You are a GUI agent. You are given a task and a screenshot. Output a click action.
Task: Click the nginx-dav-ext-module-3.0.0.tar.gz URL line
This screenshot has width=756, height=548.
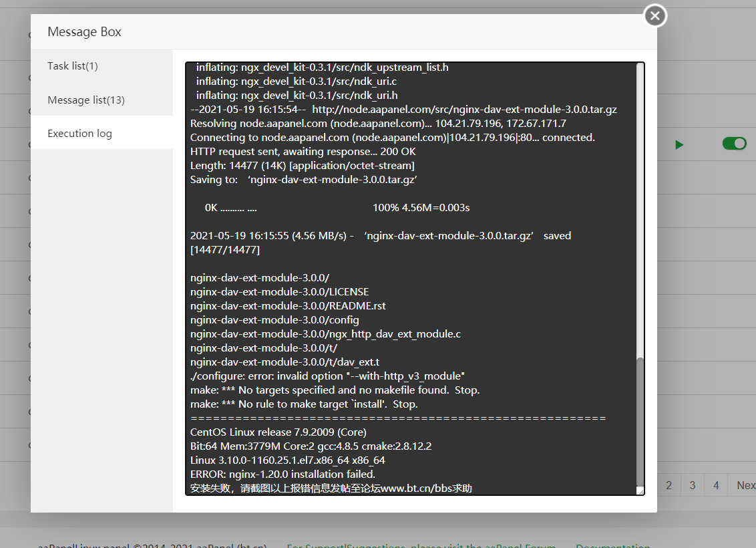coord(403,110)
